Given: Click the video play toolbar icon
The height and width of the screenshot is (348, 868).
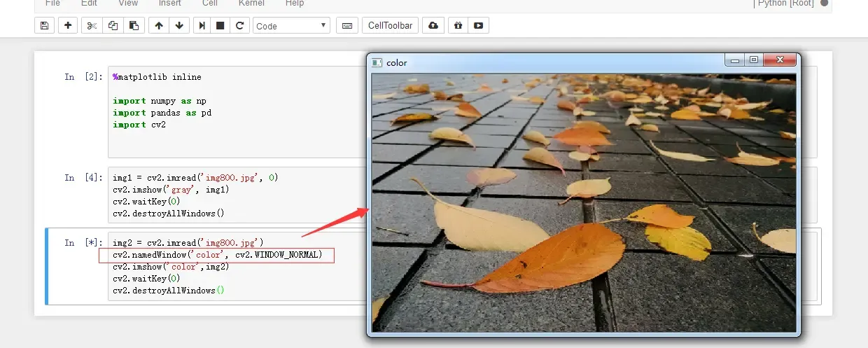Looking at the screenshot, I should tap(479, 26).
